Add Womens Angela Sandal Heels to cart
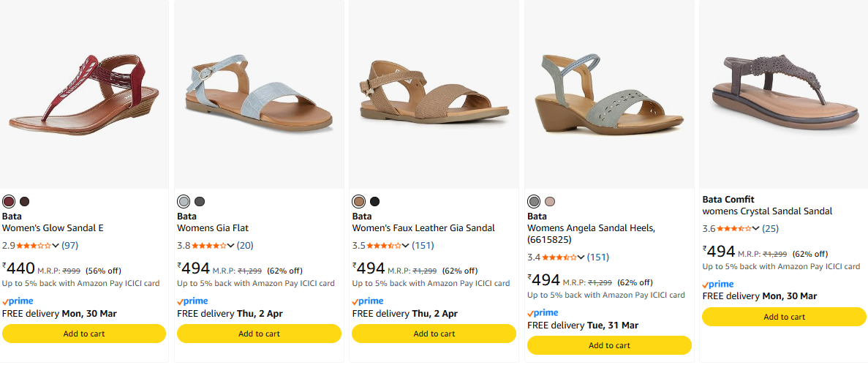Screen dimensions: 868x365 click(x=609, y=345)
